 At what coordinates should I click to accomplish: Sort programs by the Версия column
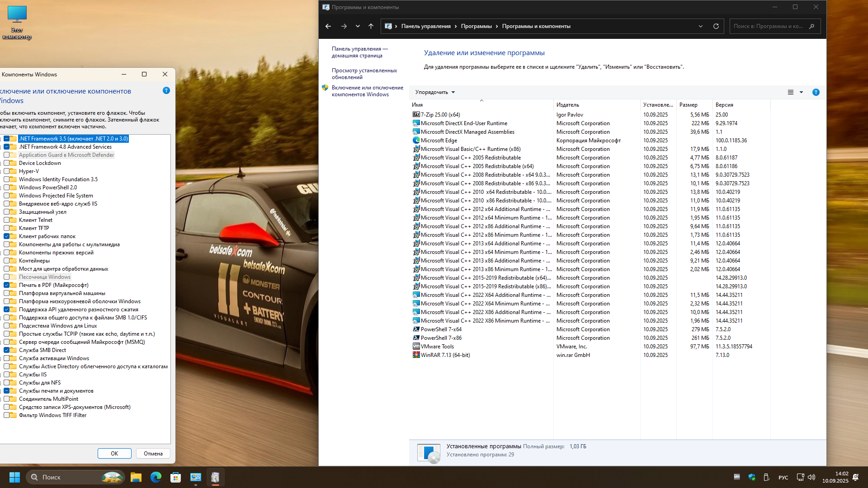741,105
